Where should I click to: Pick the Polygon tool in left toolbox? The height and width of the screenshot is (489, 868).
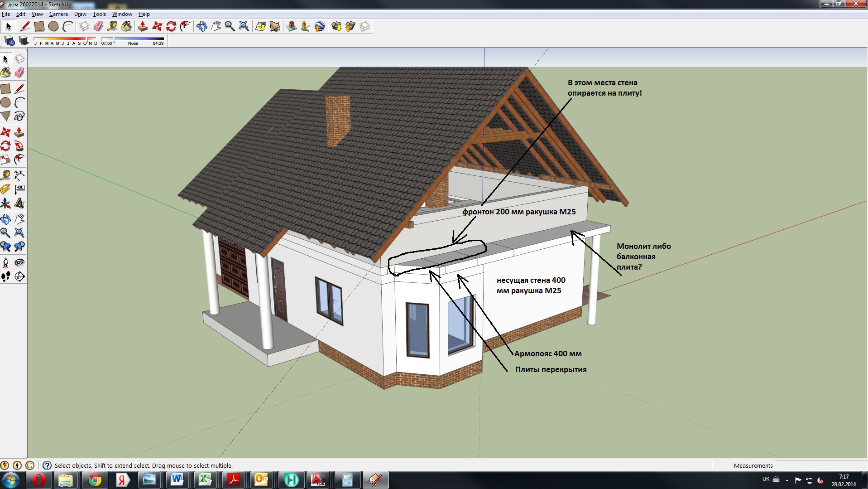(5, 116)
